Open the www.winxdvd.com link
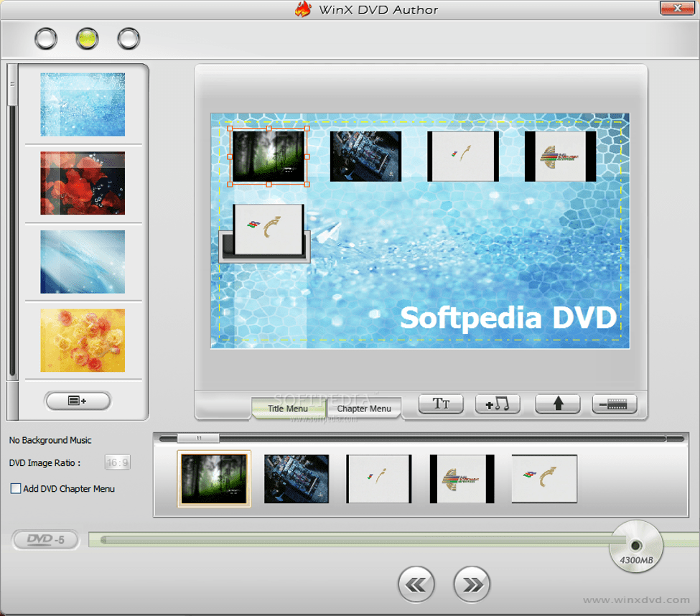This screenshot has height=616, width=700. point(636,600)
